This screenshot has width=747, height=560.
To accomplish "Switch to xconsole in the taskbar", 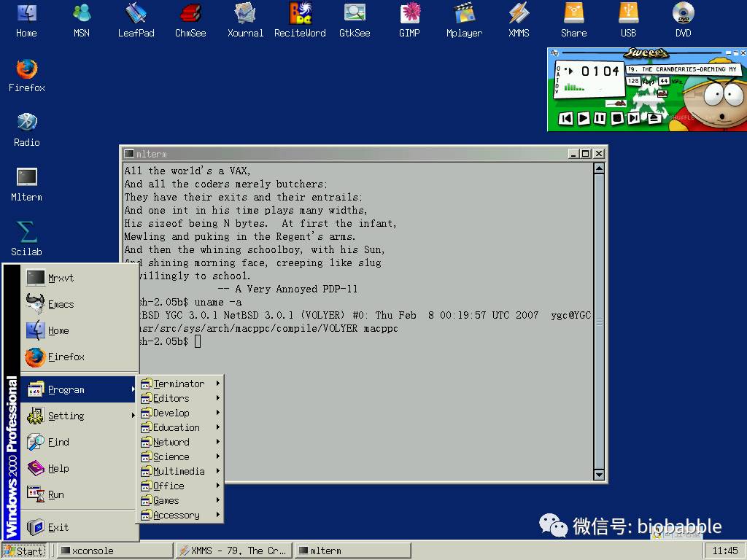I will pos(114,551).
